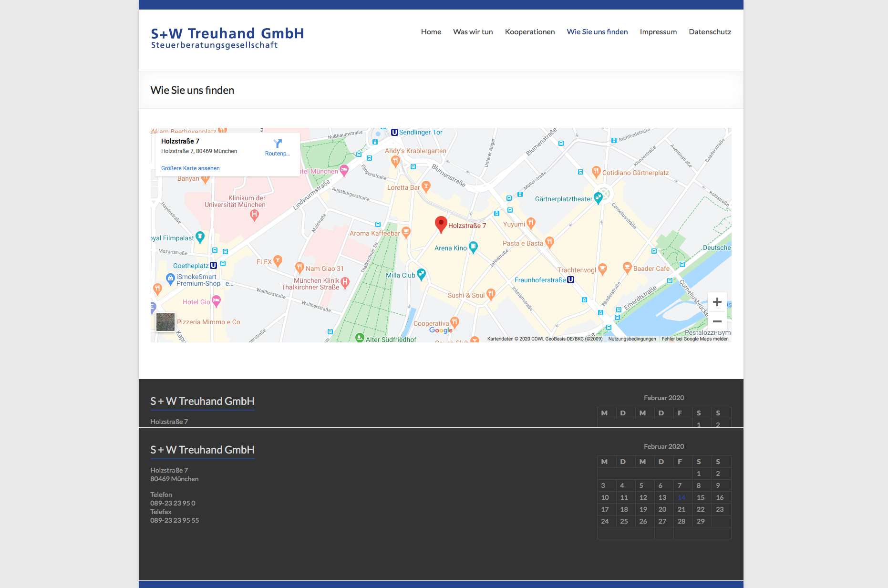Select Loretta Bar map marker
The image size is (888, 588).
(x=426, y=186)
